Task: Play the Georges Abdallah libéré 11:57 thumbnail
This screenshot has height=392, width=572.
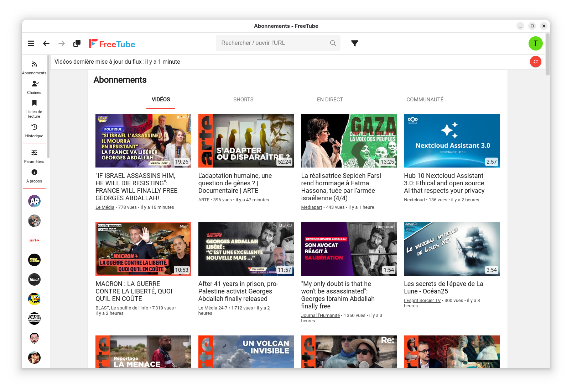Action: click(x=246, y=249)
